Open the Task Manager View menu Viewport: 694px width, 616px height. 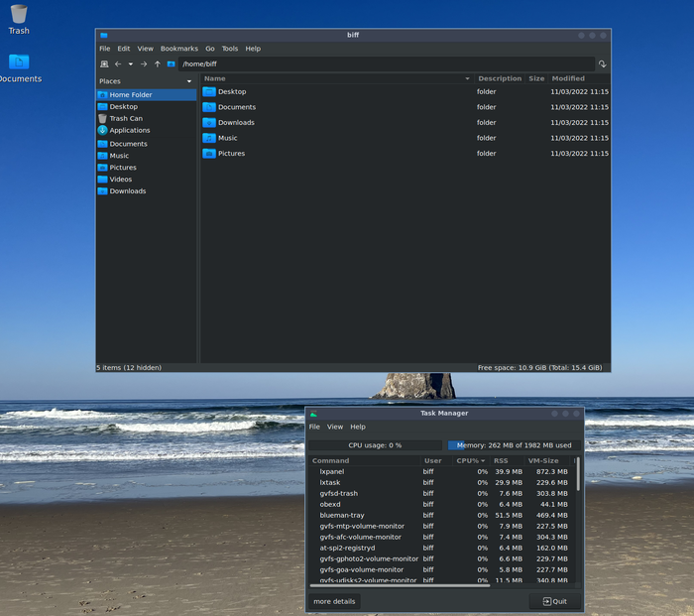(x=335, y=427)
